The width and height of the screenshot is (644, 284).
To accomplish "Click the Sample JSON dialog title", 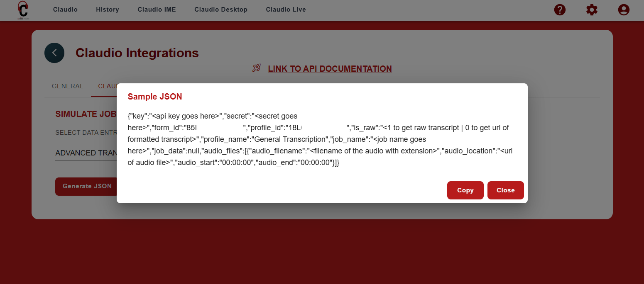I will (x=154, y=97).
